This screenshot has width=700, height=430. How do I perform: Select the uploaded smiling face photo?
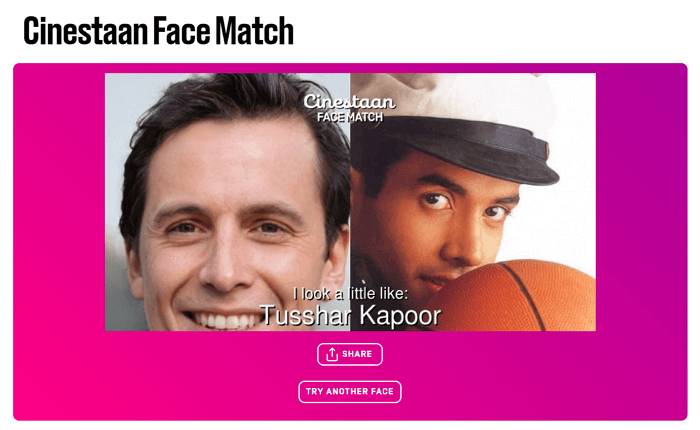[x=228, y=202]
